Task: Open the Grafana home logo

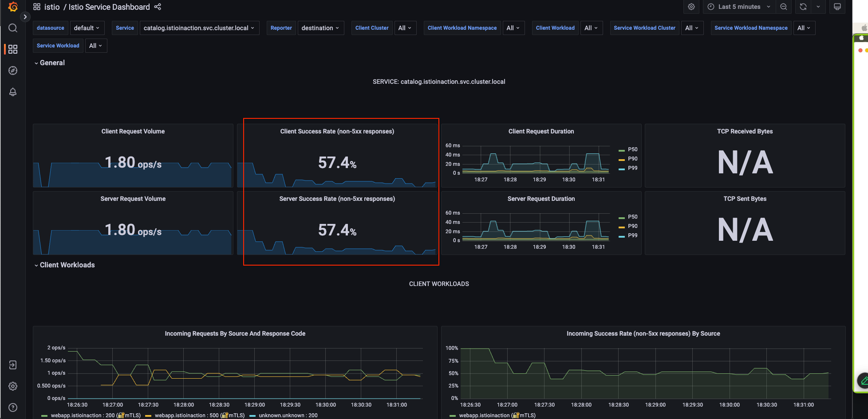Action: point(13,7)
